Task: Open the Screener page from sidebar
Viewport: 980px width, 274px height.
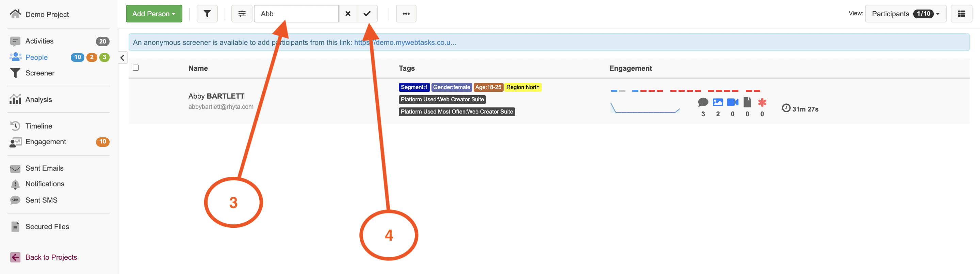Action: pyautogui.click(x=39, y=73)
